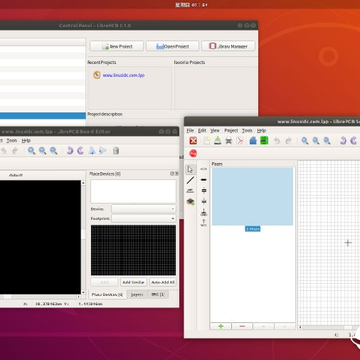The height and width of the screenshot is (360, 360).
Task: Click Zoom In magnifier in Schematic Editor toolbar
Action: [305, 141]
